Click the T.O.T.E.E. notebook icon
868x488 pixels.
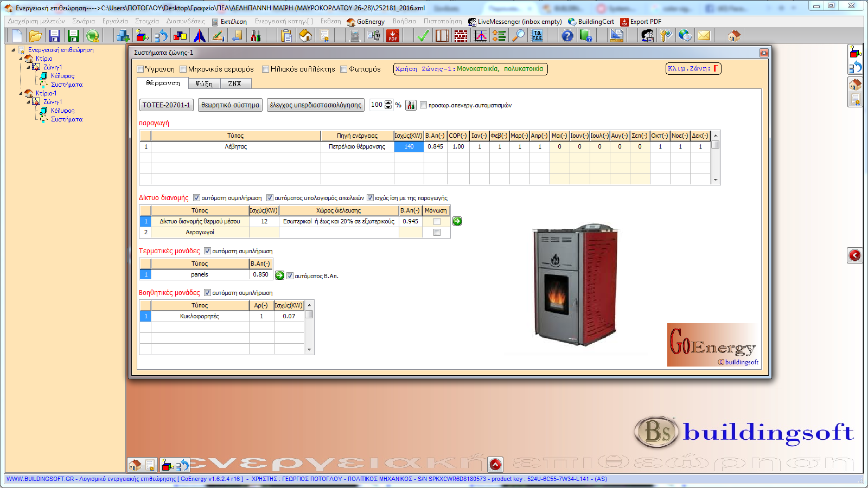click(537, 36)
